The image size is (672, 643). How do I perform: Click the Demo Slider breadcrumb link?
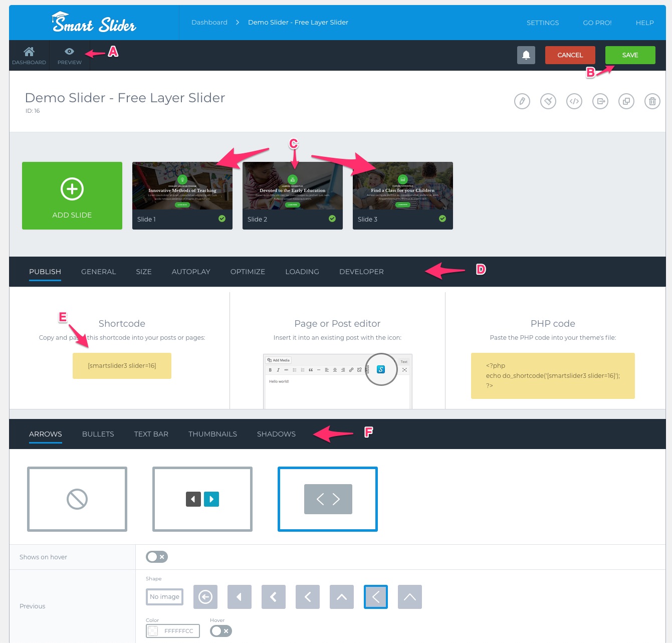(x=298, y=22)
